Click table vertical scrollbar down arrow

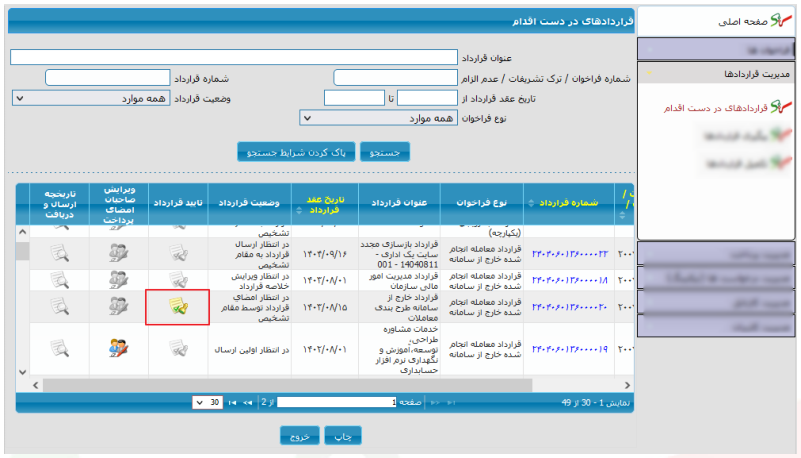[x=22, y=372]
